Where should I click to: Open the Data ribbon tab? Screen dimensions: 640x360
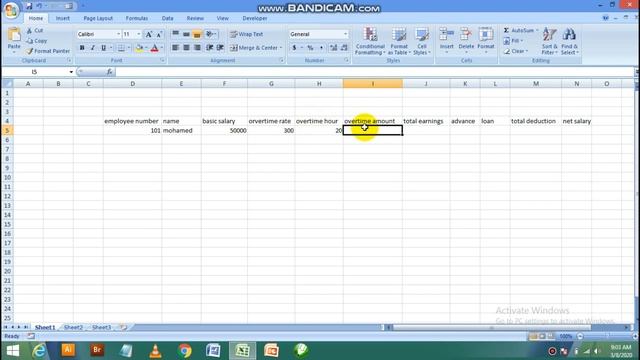pos(167,18)
